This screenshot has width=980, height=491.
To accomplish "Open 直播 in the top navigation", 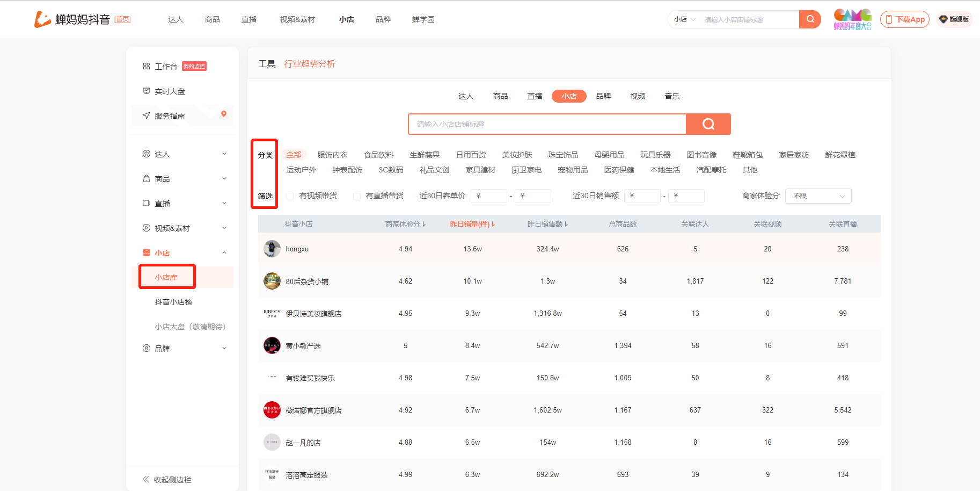I will pos(249,19).
